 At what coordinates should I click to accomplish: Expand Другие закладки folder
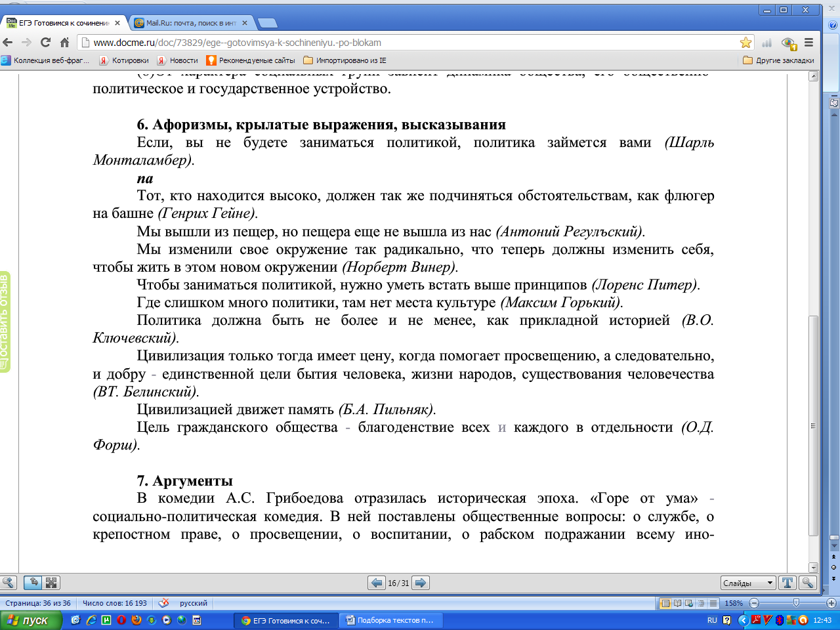pos(778,60)
